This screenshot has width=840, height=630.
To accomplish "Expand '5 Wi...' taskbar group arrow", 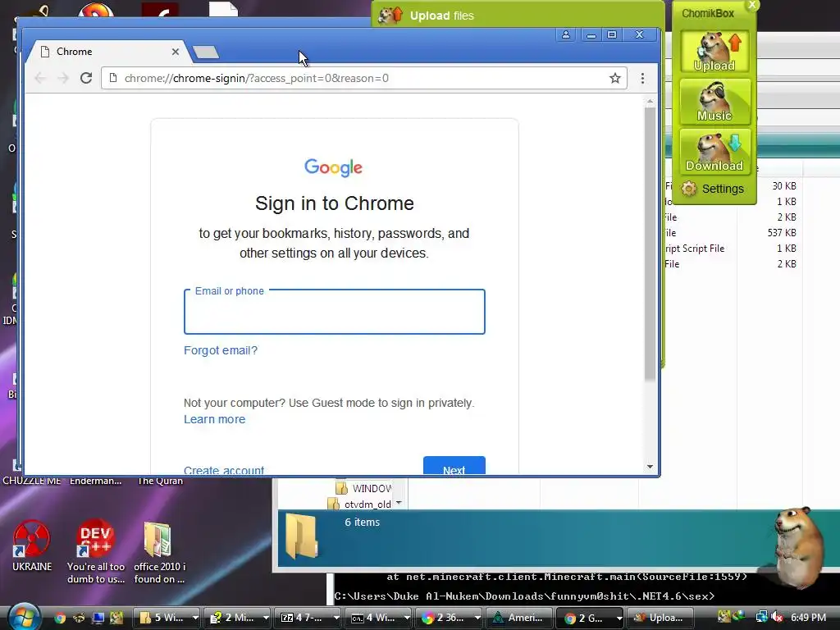I will pyautogui.click(x=195, y=618).
